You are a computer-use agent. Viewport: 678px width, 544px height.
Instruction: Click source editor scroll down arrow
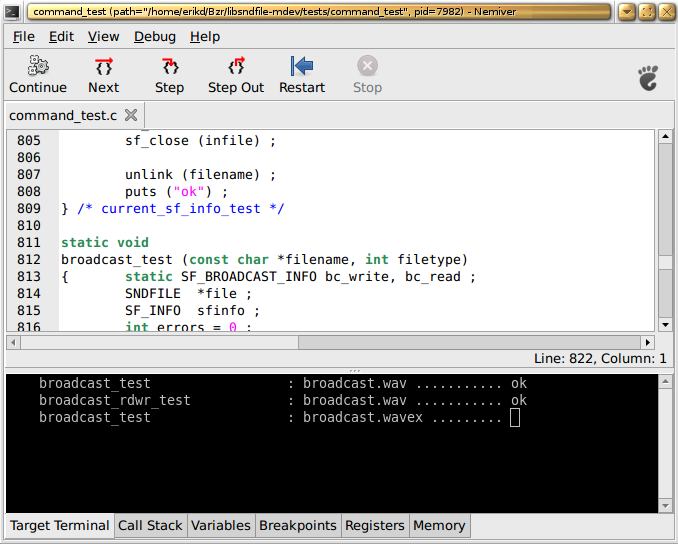tap(665, 325)
